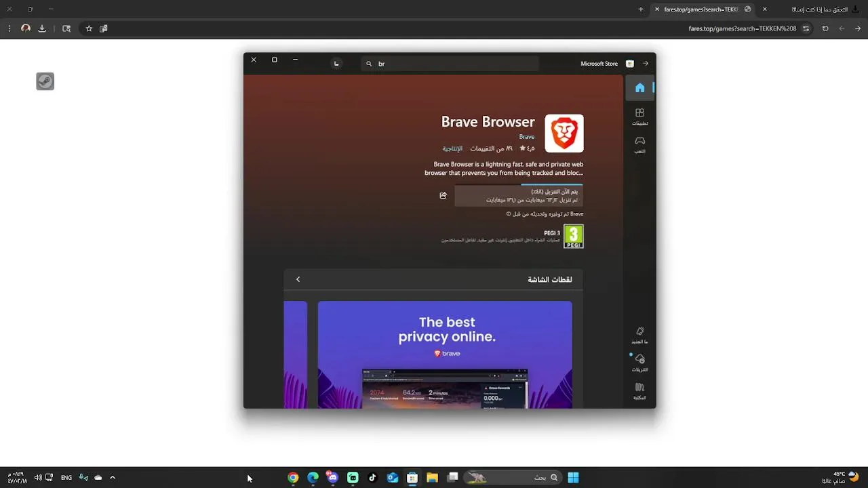Click the 4.5 star rating
The height and width of the screenshot is (488, 868).
[x=527, y=148]
